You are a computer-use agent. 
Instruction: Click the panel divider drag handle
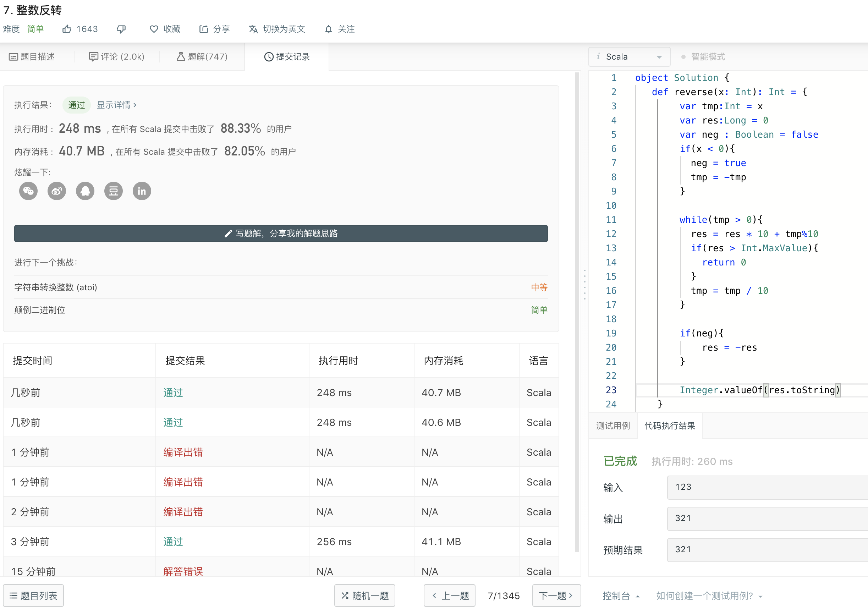point(585,284)
